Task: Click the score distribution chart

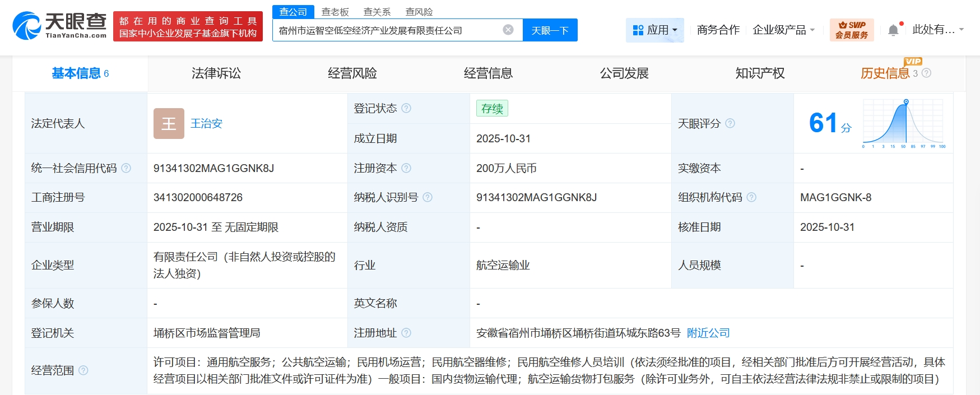Action: coord(903,123)
